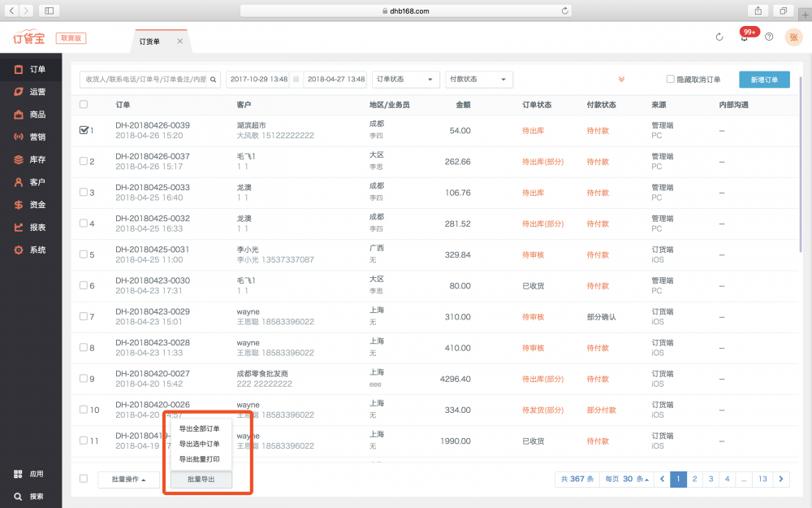Viewport: 812px width, 508px height.
Task: Go to 商品 in the sidebar
Action: tap(30, 115)
